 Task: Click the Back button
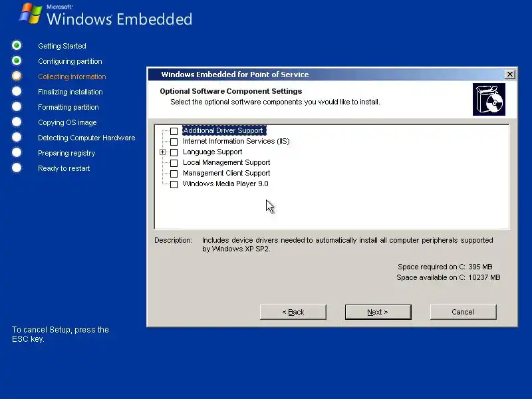[293, 312]
